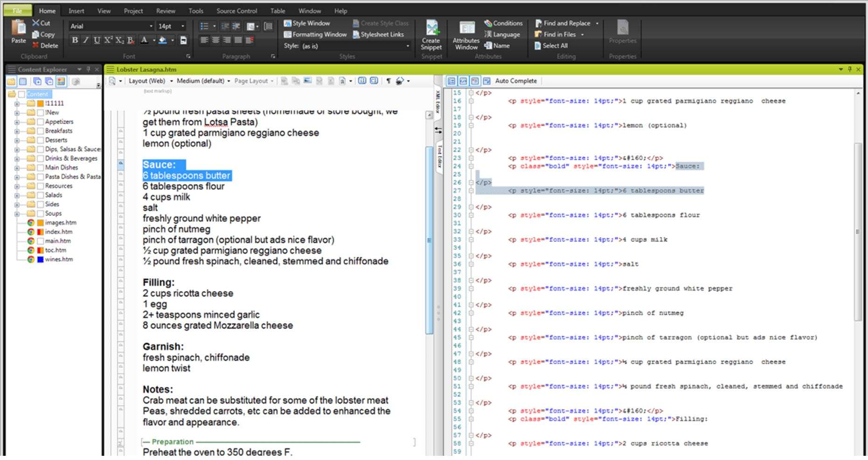Screen dimensions: 868x460
Task: Expand the Main Dishes folder tree node
Action: pyautogui.click(x=17, y=168)
